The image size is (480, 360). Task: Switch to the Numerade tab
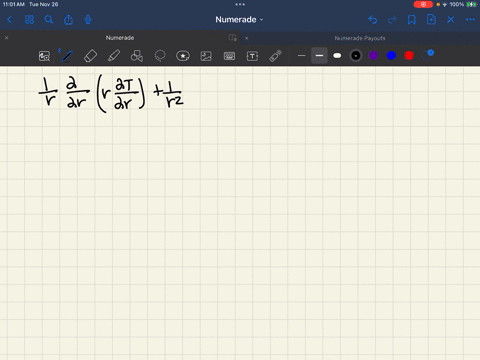[x=120, y=38]
